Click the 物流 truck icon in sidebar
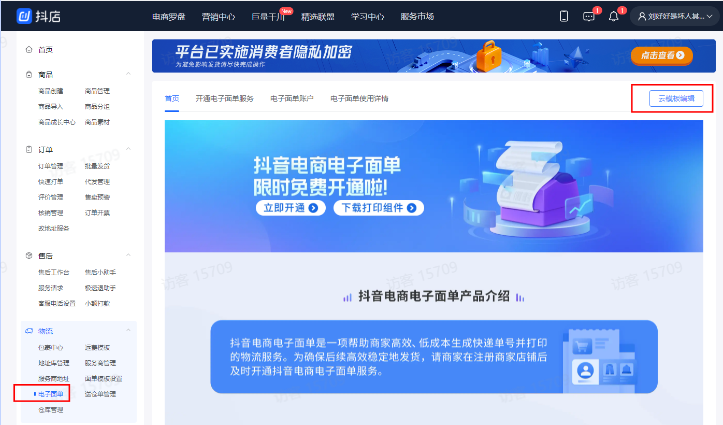723x425 pixels. 29,331
